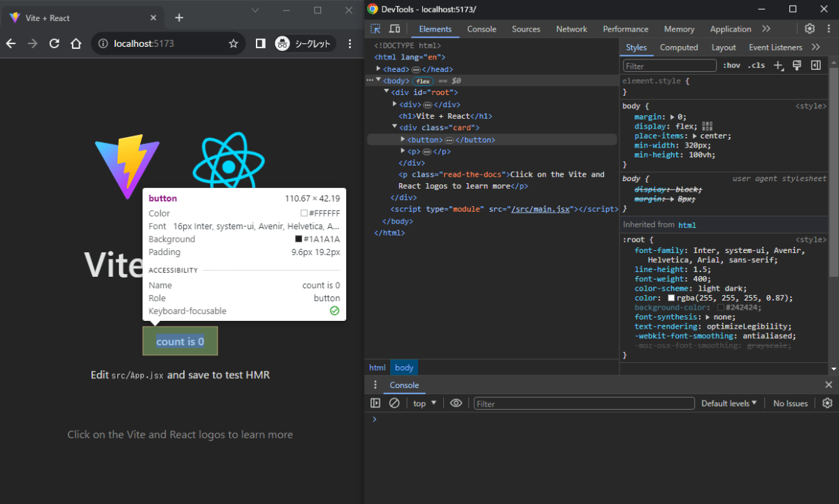Switch to the Console panel tab

[482, 29]
